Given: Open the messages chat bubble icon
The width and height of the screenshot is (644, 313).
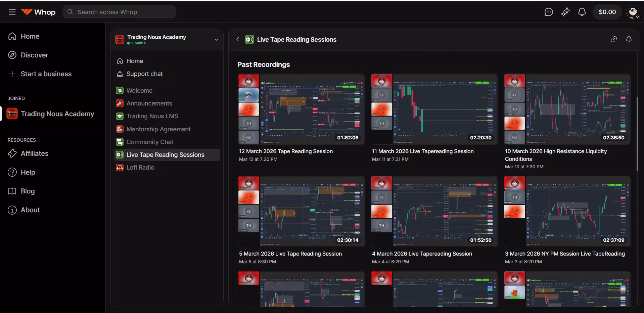Looking at the screenshot, I should tap(548, 12).
